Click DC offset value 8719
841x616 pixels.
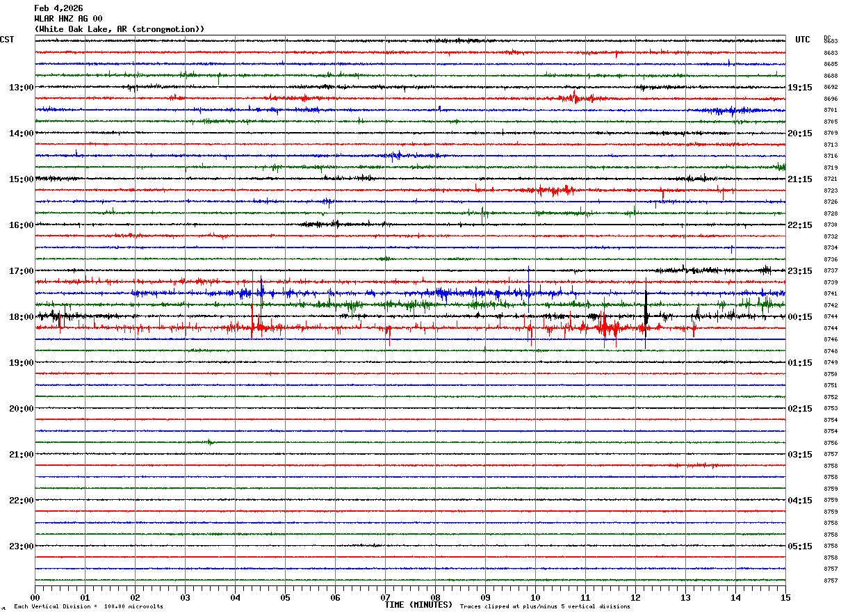[831, 168]
